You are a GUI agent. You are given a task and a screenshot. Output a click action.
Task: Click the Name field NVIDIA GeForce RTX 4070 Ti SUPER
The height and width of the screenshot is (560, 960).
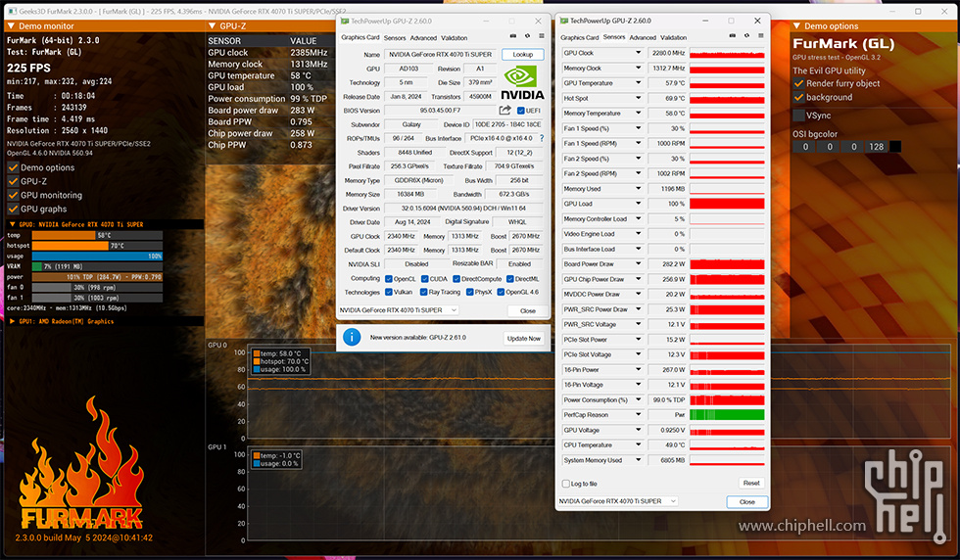(x=440, y=55)
